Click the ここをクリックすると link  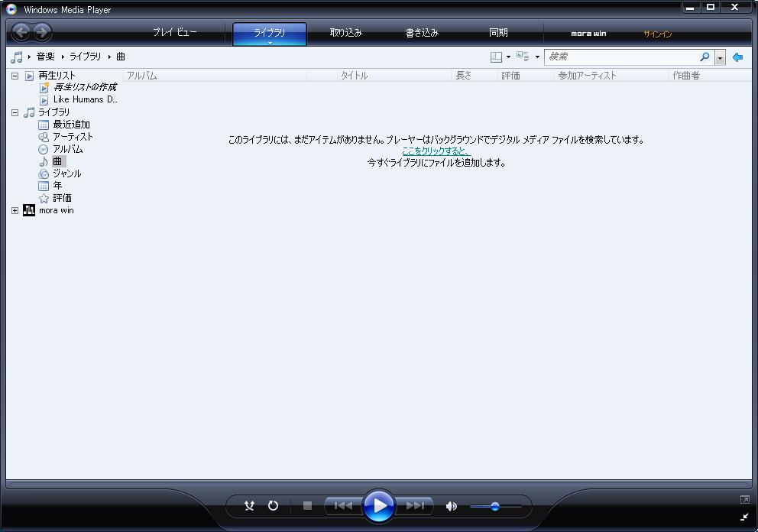(436, 151)
